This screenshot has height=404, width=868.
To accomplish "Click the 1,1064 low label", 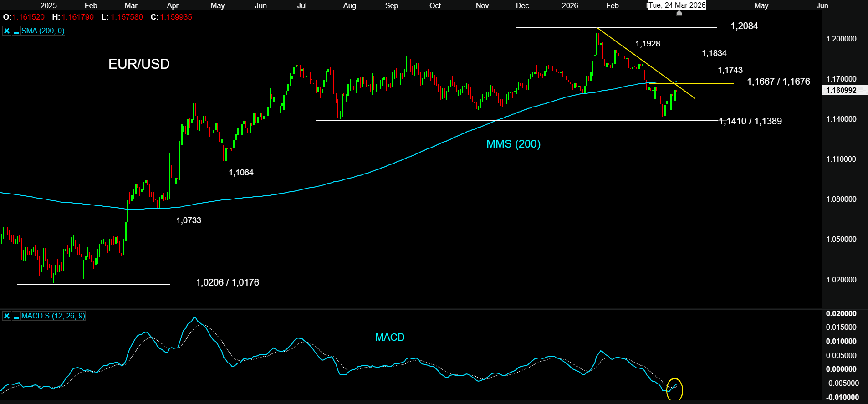I will tap(241, 173).
